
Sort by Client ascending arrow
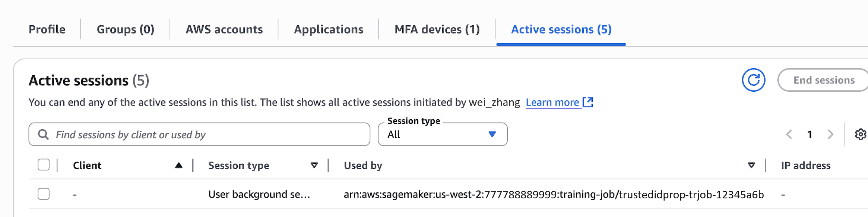[x=179, y=166]
